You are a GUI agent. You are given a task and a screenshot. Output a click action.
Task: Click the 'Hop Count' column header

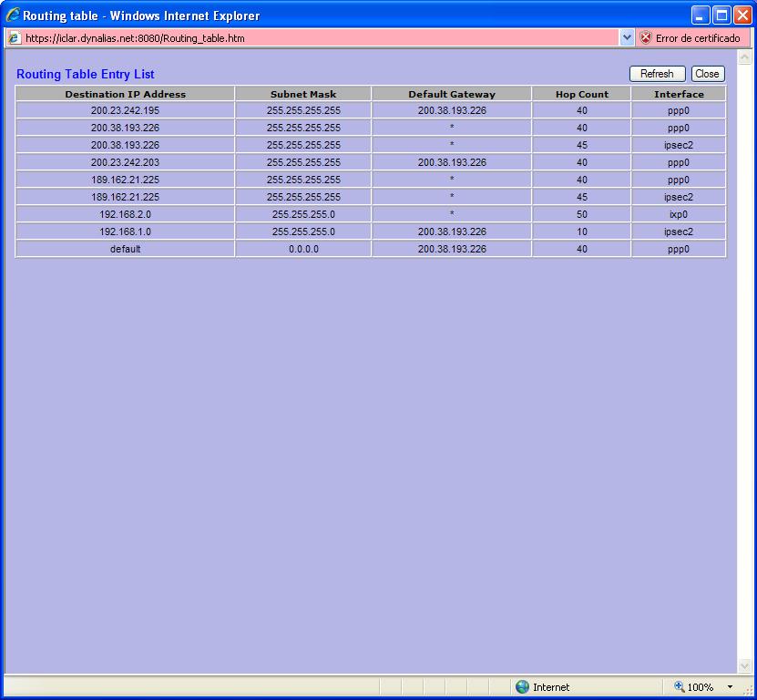click(582, 94)
